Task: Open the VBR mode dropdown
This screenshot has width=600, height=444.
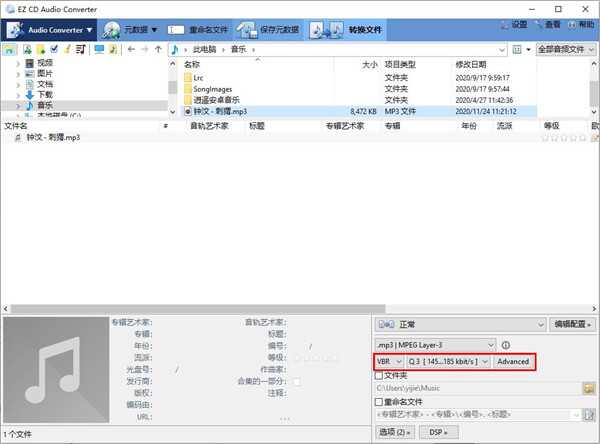Action: pos(388,361)
